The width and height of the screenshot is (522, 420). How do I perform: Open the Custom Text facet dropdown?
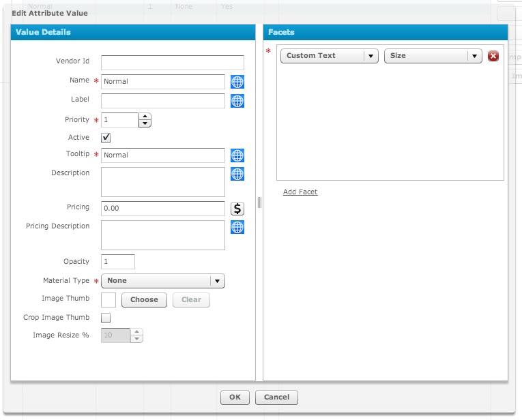pos(330,56)
